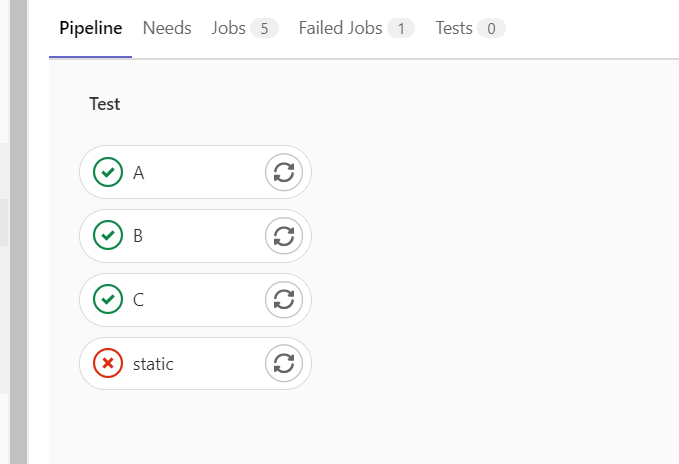
Task: Open job B details by its name
Action: pos(139,237)
